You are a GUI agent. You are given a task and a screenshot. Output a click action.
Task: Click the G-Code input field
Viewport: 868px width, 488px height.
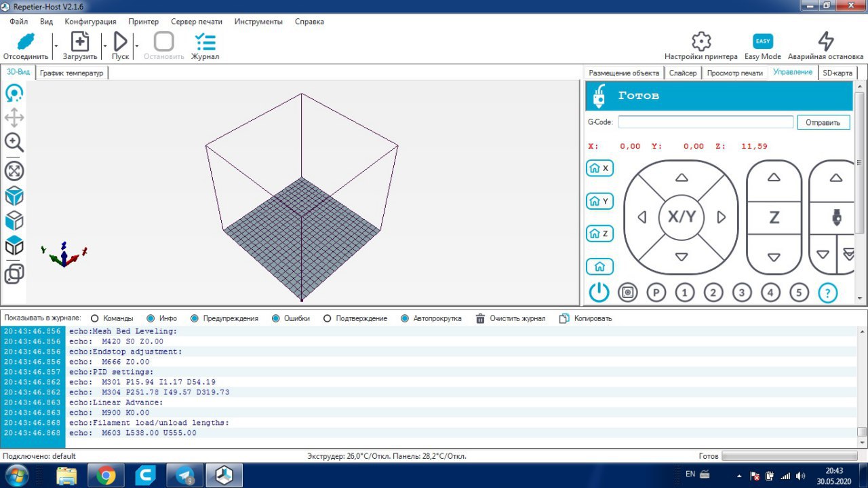coord(705,122)
